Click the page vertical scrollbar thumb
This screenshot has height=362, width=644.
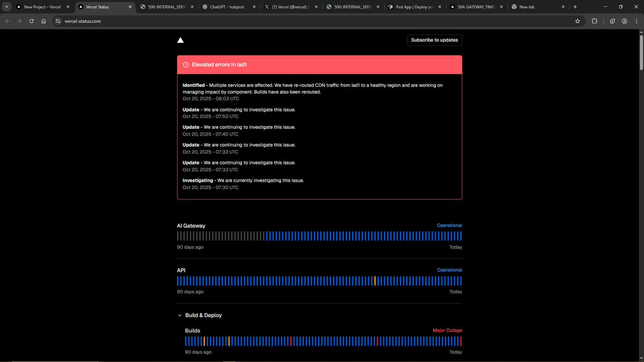(641, 53)
